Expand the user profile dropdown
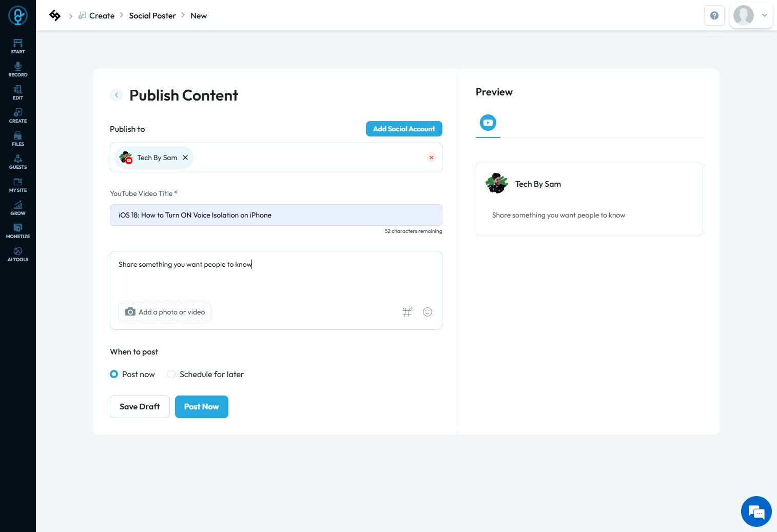This screenshot has height=532, width=777. (x=764, y=15)
